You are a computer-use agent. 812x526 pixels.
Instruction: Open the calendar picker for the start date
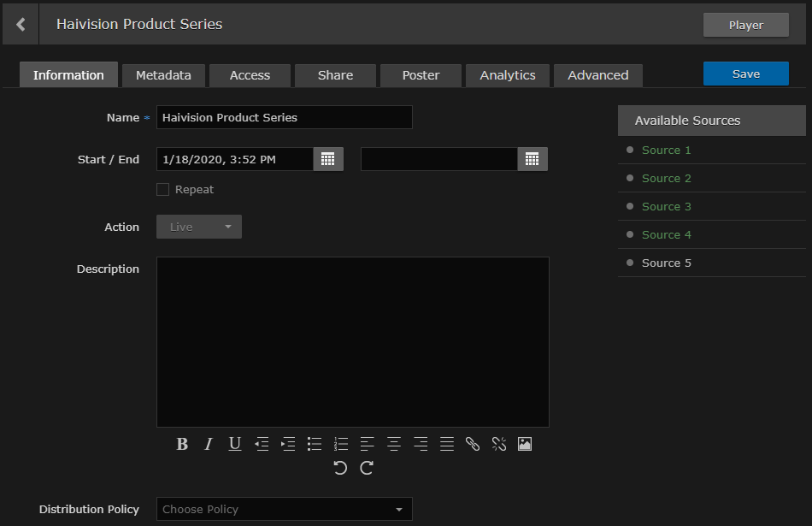coord(327,158)
